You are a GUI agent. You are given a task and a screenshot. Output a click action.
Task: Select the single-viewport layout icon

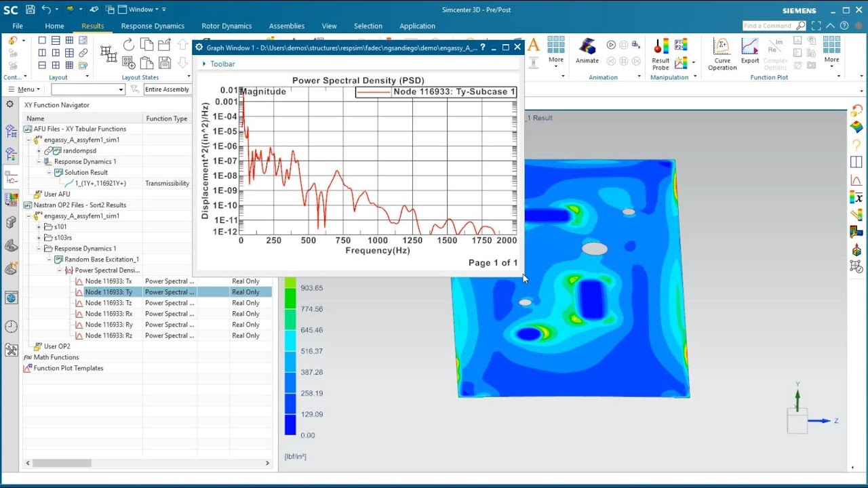[42, 41]
